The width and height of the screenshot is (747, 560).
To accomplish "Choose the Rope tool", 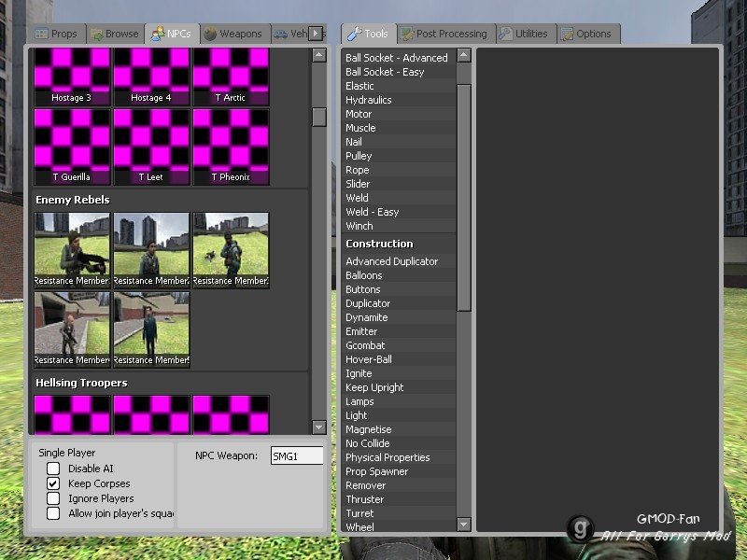I will coord(399,170).
